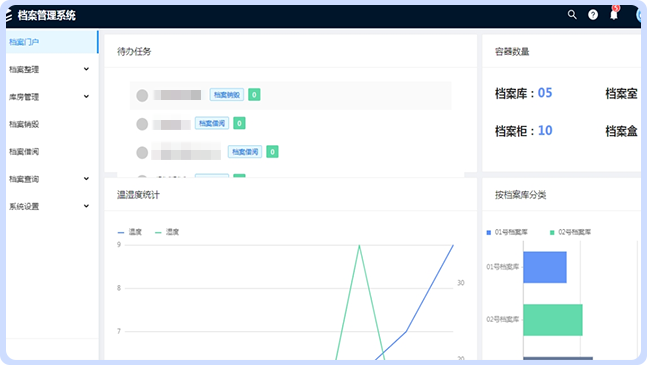Toggle the 01号档案库 legend item
Screen dimensions: 647x365
pyautogui.click(x=507, y=232)
